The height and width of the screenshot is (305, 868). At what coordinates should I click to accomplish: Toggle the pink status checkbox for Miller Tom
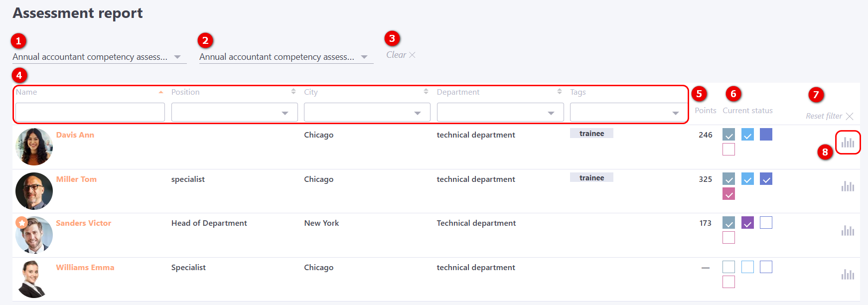pos(728,194)
